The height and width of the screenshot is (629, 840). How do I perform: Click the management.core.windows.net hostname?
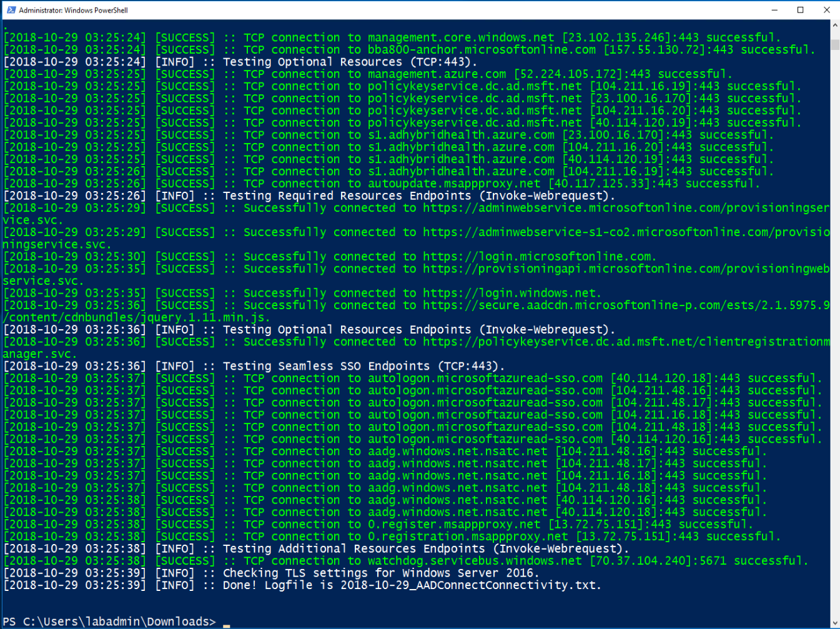461,37
